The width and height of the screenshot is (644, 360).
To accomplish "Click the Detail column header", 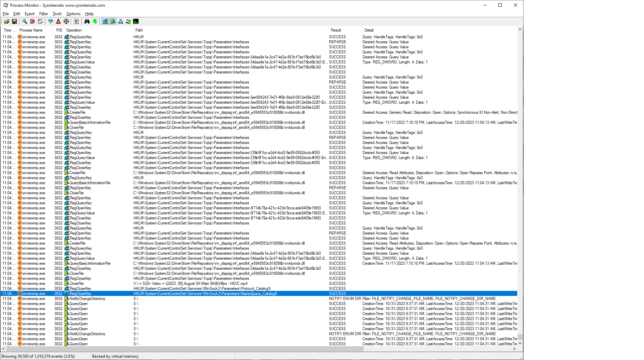I will click(x=440, y=30).
